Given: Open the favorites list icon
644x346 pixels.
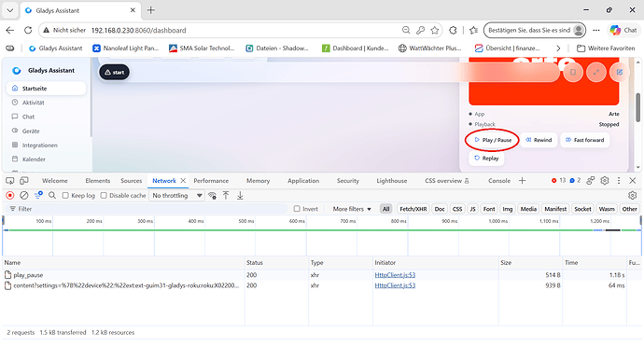Looking at the screenshot, I should click(x=473, y=30).
